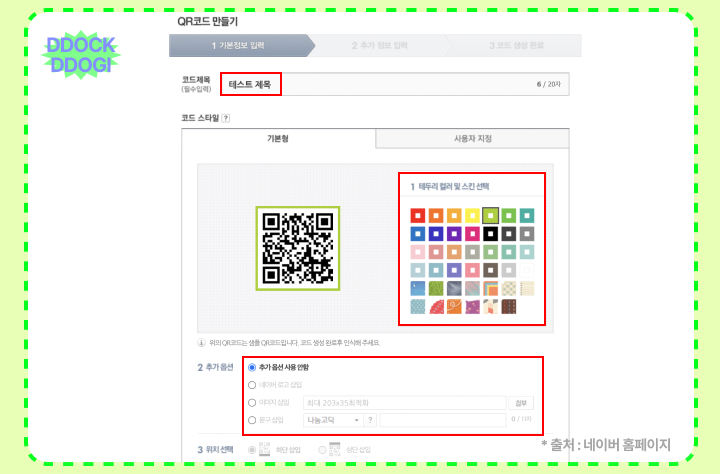Choose the teal border color

pos(527,215)
